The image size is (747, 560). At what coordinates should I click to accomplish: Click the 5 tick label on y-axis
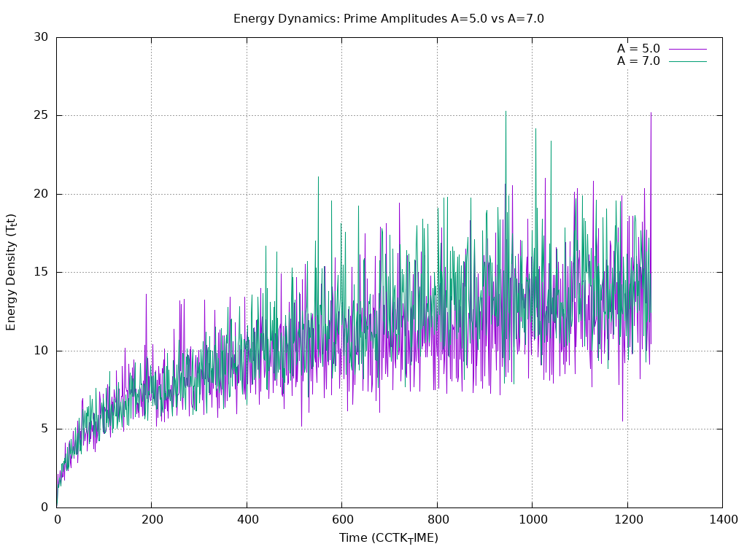click(x=45, y=429)
